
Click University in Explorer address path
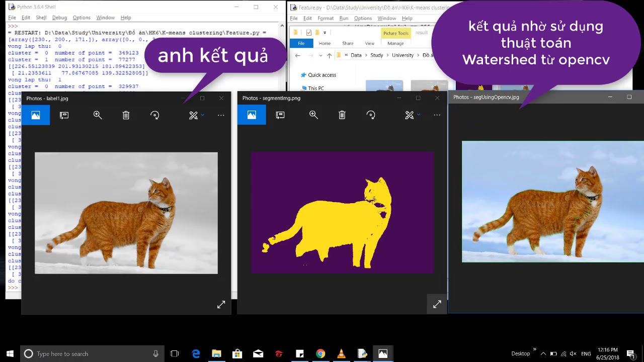403,55
